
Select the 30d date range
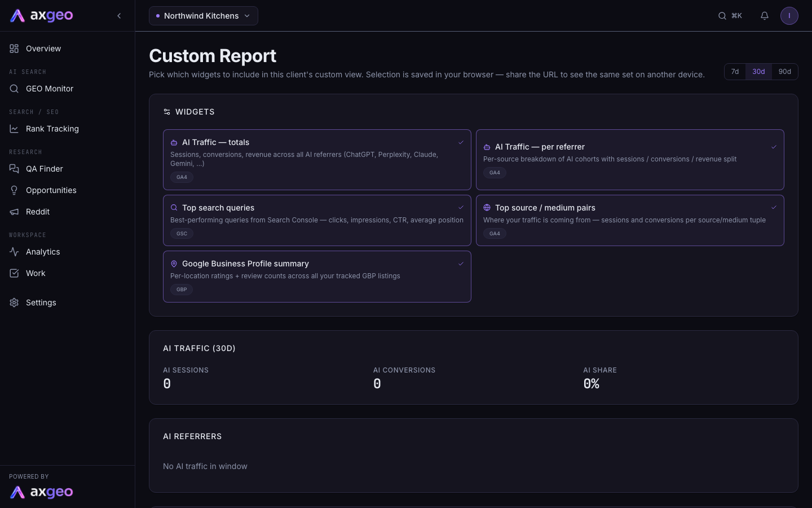click(x=758, y=72)
